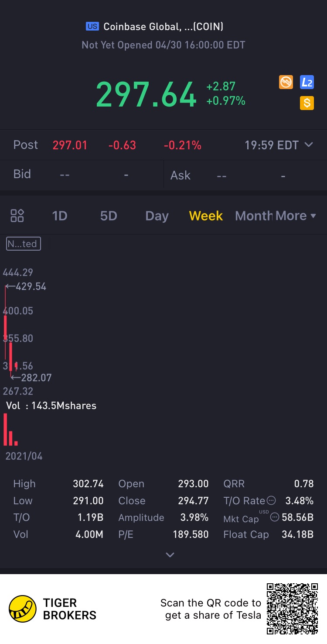The image size is (327, 644).
Task: Click info icon beside Mkt Cap
Action: pos(275,517)
